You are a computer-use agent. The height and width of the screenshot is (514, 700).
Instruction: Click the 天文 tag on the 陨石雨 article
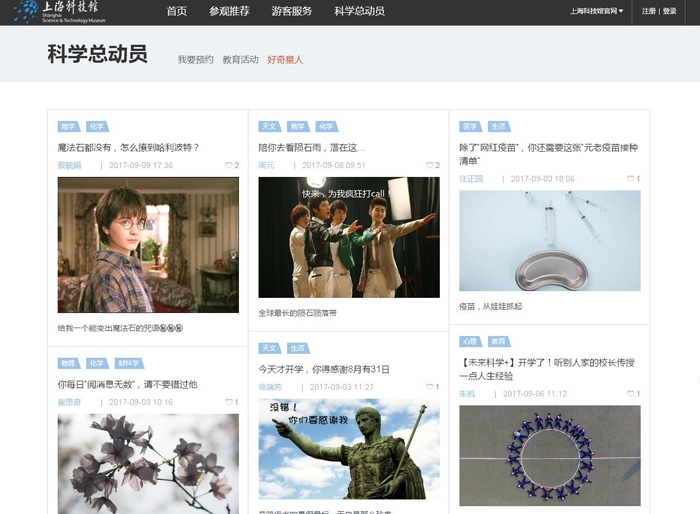pos(270,126)
